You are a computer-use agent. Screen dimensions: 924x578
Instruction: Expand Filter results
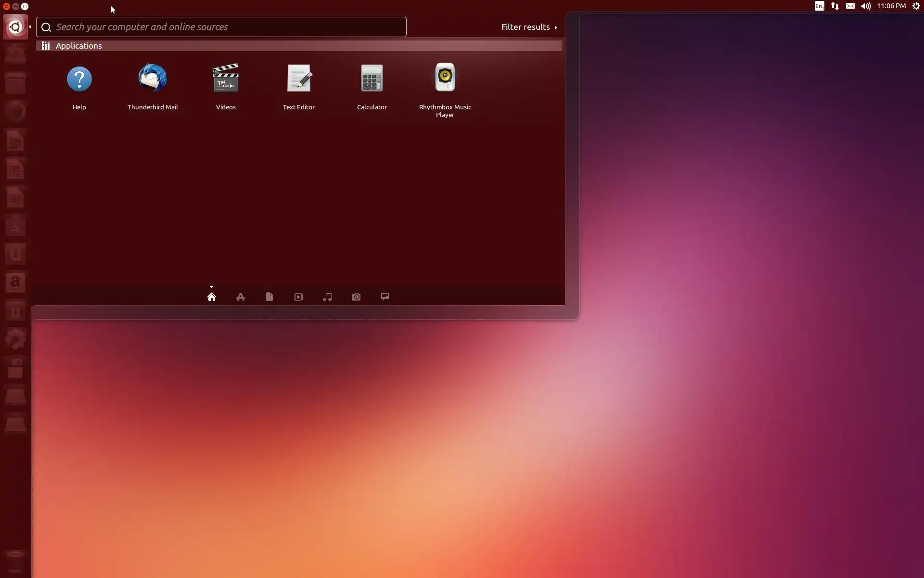[x=529, y=27]
